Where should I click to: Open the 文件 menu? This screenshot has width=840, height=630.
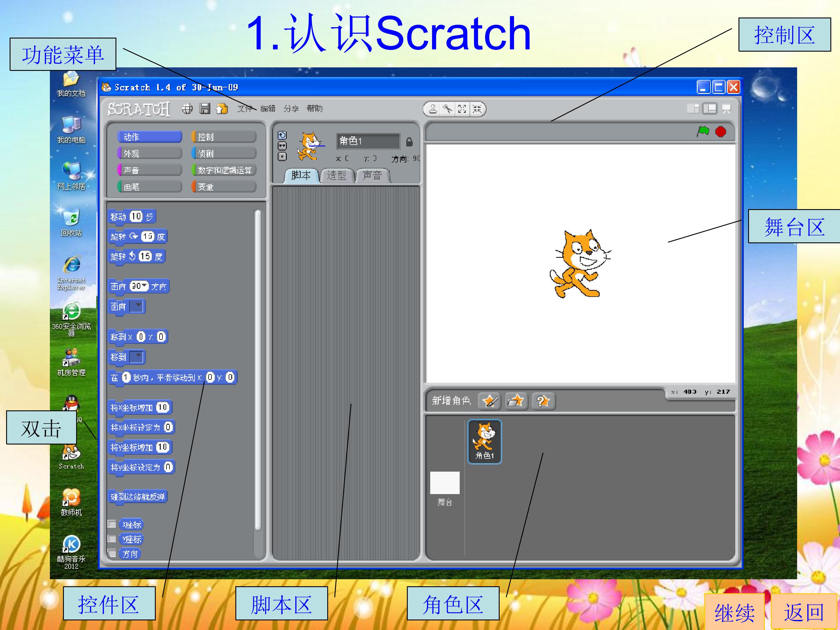click(x=244, y=108)
